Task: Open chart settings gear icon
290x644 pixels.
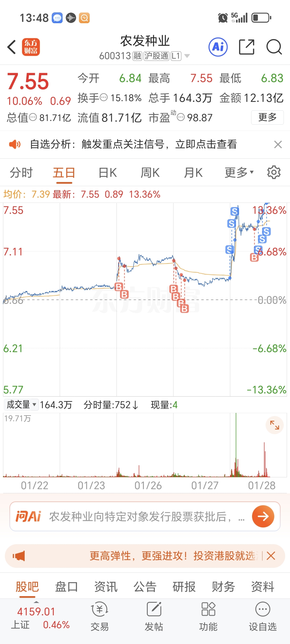Action: coord(274,172)
